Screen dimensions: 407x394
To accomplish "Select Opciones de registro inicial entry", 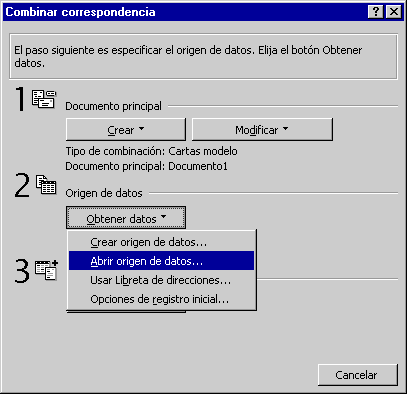I will 161,299.
